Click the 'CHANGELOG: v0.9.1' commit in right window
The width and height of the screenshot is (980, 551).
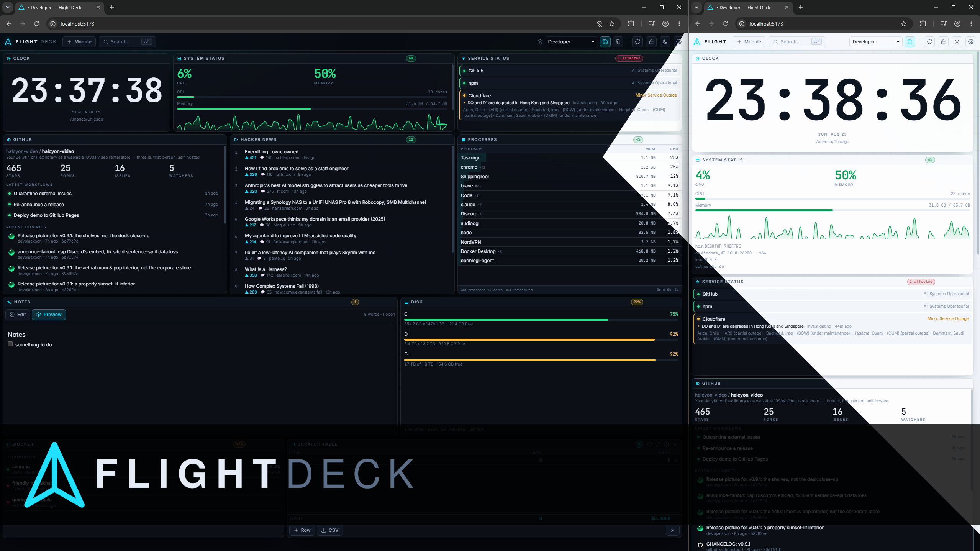click(728, 544)
